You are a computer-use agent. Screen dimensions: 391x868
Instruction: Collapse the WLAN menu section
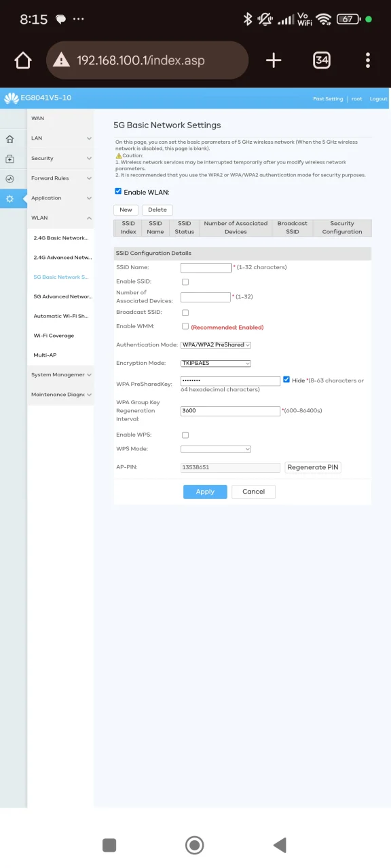click(60, 218)
